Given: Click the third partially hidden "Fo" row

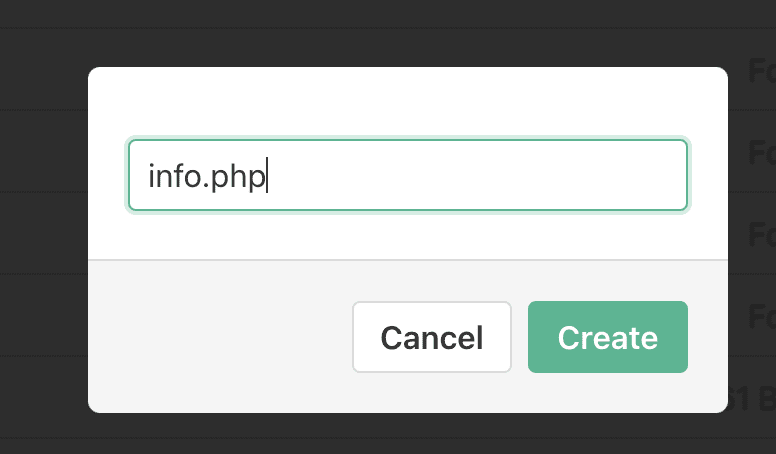Looking at the screenshot, I should pos(761,234).
